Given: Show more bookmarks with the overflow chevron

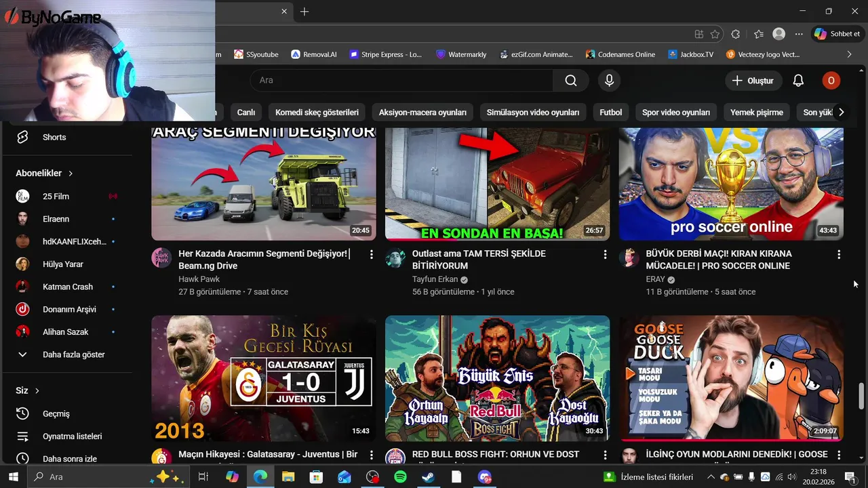Looking at the screenshot, I should pyautogui.click(x=849, y=54).
